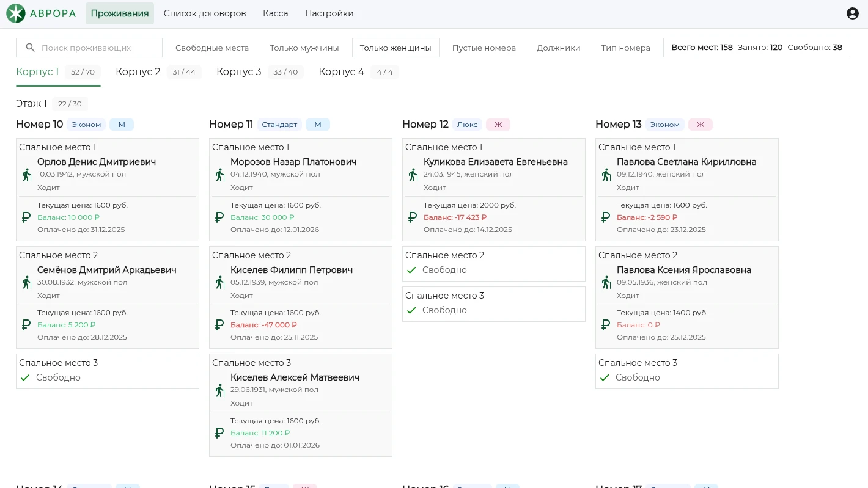Click ruble icon for Морозов Назар Платонович
868x488 pixels.
[219, 217]
